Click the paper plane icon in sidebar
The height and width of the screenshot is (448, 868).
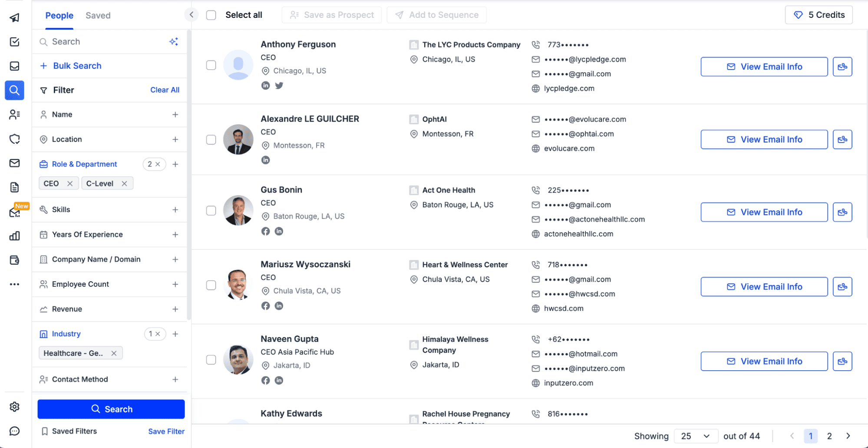15,17
